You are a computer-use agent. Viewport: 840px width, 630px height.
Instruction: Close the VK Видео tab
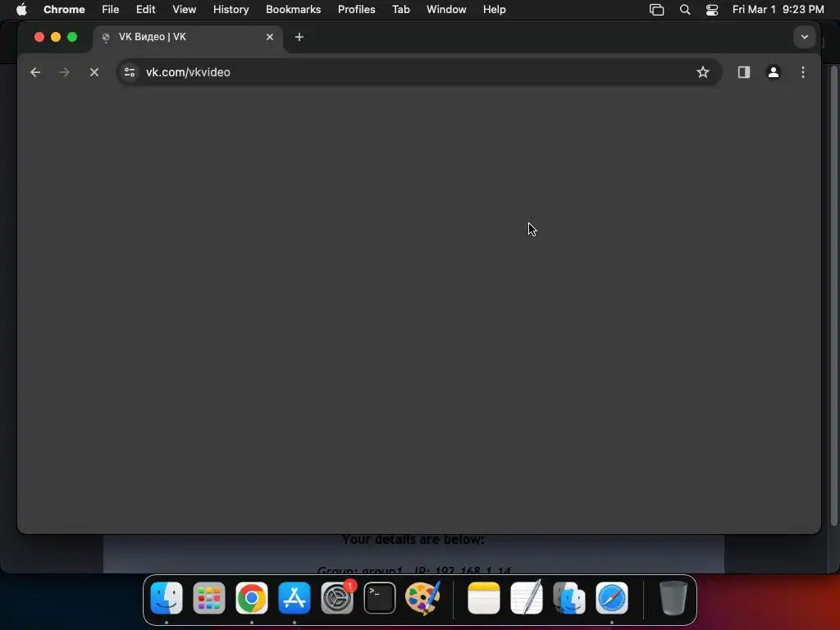click(270, 37)
